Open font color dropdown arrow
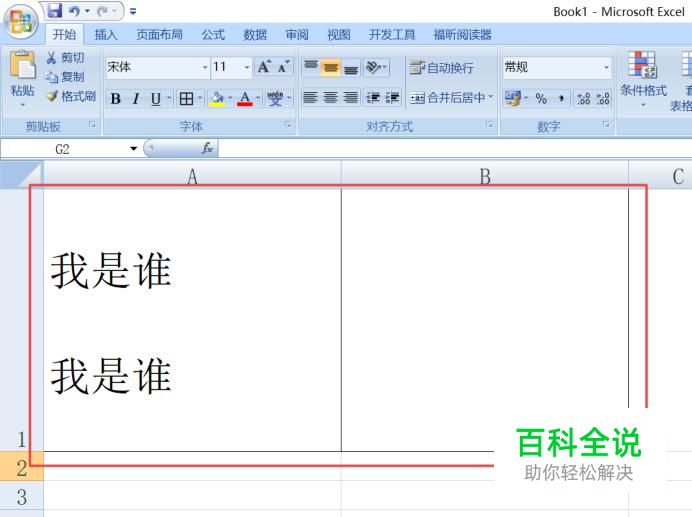Image resolution: width=692 pixels, height=517 pixels. pyautogui.click(x=258, y=98)
